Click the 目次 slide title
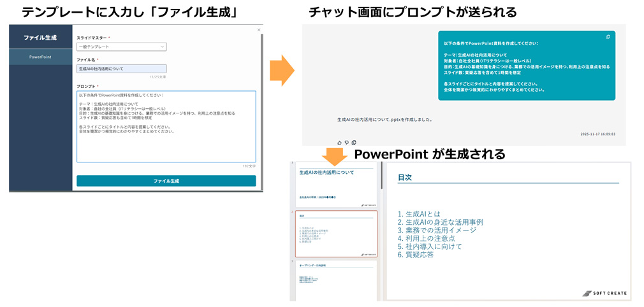The width and height of the screenshot is (644, 307). tap(405, 178)
